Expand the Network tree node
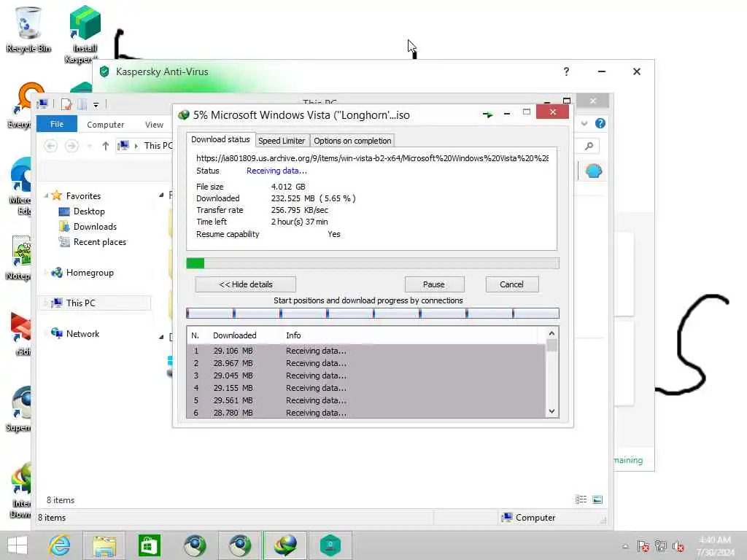Screen dimensions: 747x560 [46, 334]
